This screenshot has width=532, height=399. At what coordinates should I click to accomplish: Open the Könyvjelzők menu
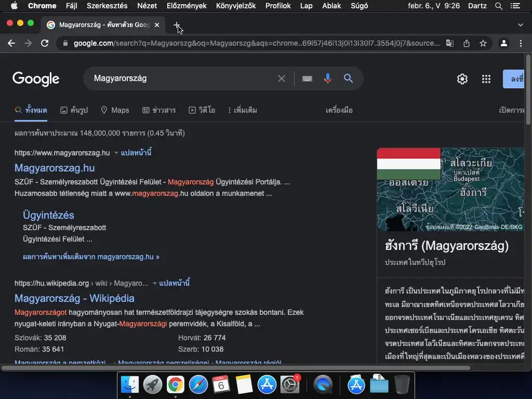(x=236, y=6)
